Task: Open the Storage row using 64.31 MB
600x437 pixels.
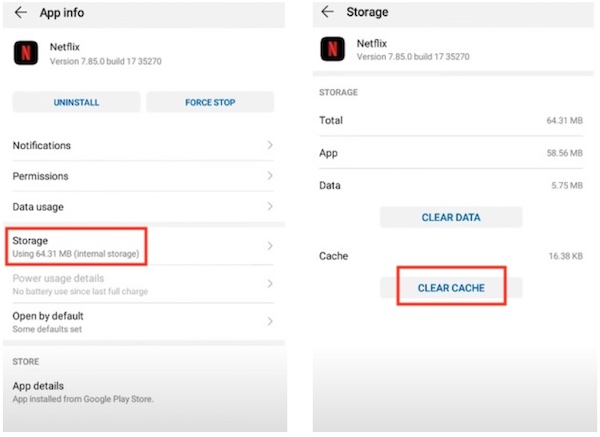Action: pyautogui.click(x=143, y=246)
